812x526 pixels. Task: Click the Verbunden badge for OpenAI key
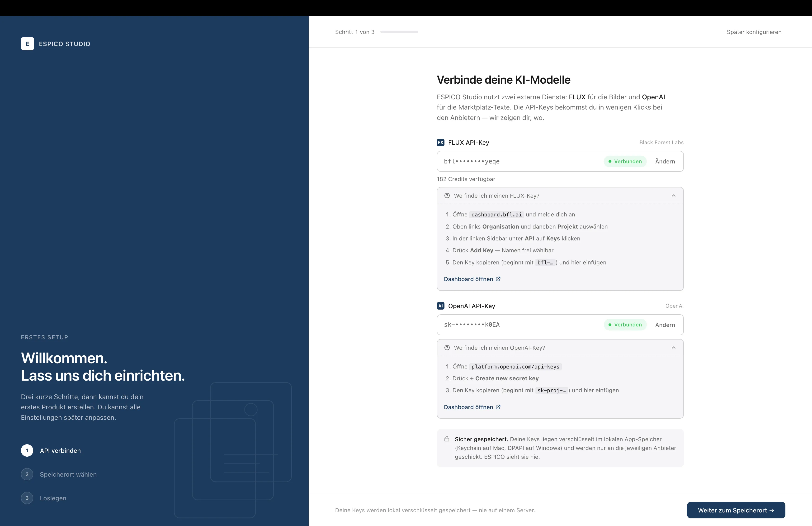tap(625, 325)
